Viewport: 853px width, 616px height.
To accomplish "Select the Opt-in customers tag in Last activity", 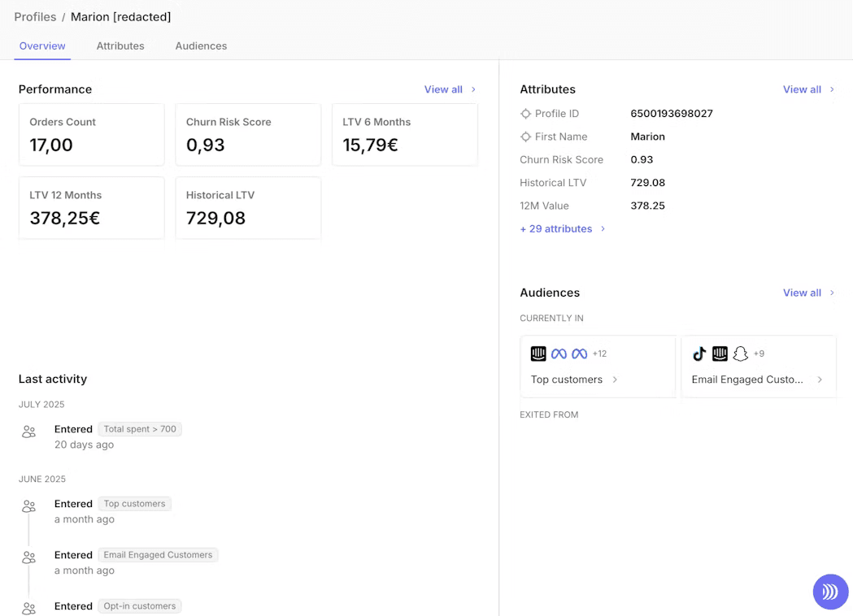I will pyautogui.click(x=139, y=605).
